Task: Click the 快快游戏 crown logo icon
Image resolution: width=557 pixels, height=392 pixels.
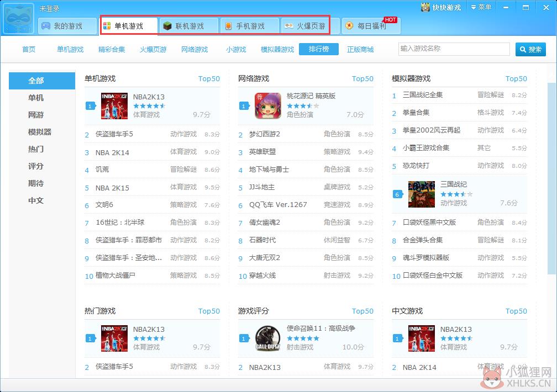Action: 425,7
